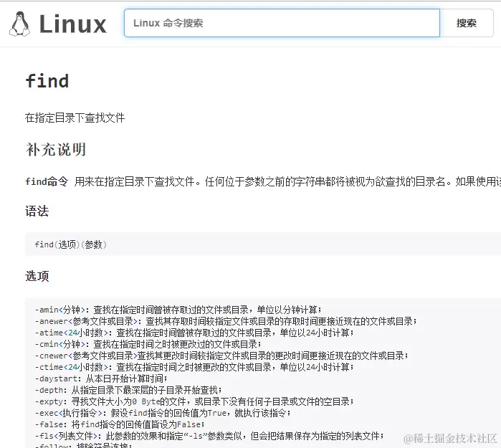Select the text 在指定目录下查找文件
501x448 pixels.
(75, 118)
